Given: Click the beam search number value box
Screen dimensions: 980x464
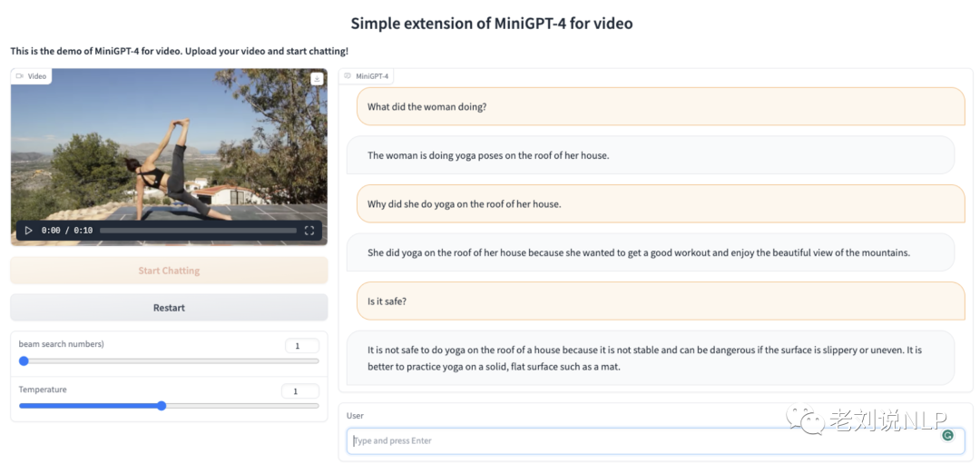Looking at the screenshot, I should point(301,346).
